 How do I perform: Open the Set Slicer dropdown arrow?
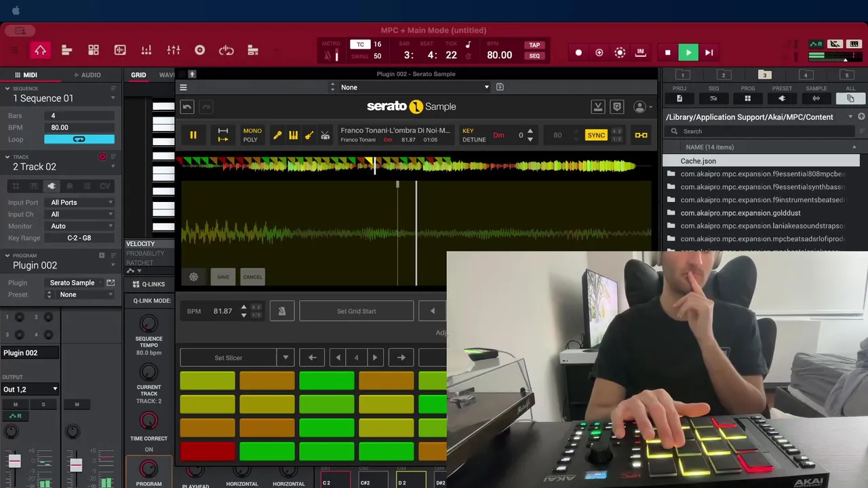285,358
